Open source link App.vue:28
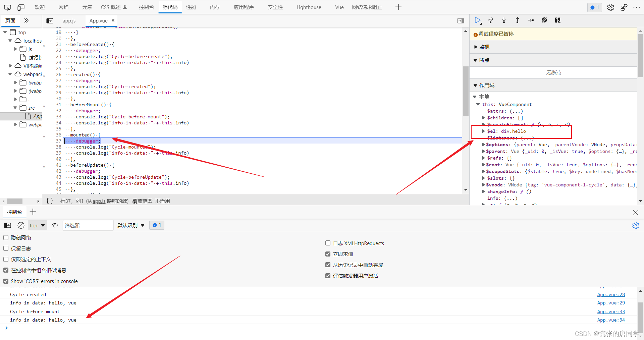 pos(611,294)
